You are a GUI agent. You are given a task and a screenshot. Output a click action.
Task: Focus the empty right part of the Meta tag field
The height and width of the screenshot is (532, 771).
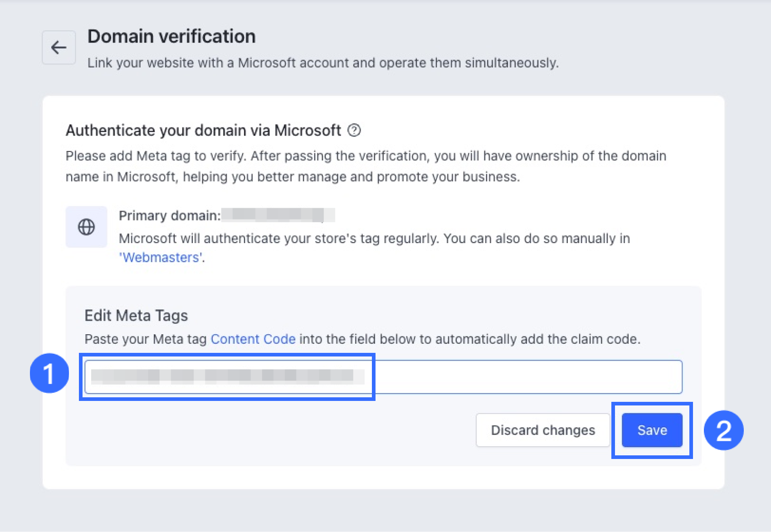pos(526,377)
